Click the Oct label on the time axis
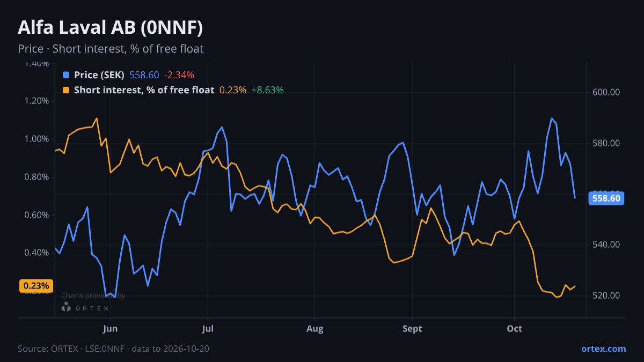This screenshot has width=644, height=362. point(514,329)
